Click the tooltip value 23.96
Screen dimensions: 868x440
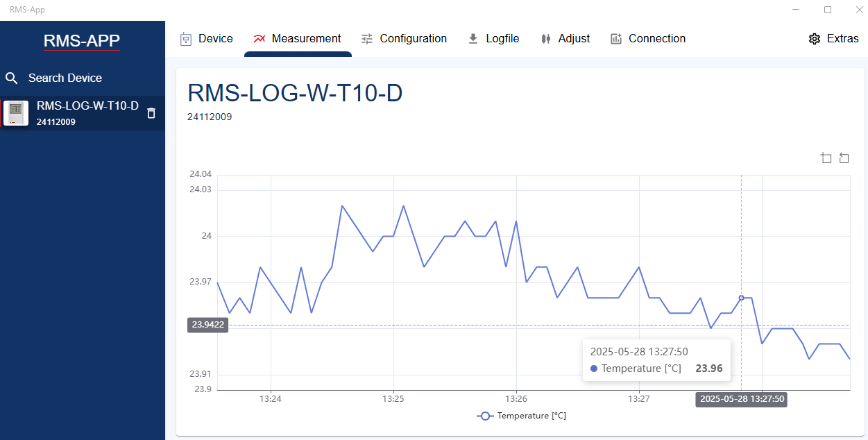(709, 369)
